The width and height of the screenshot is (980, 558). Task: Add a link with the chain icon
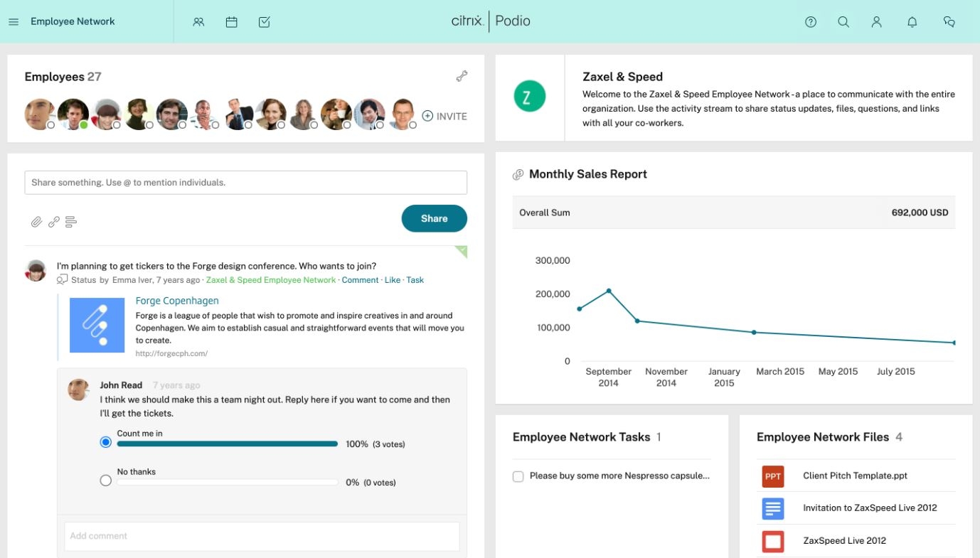(54, 222)
